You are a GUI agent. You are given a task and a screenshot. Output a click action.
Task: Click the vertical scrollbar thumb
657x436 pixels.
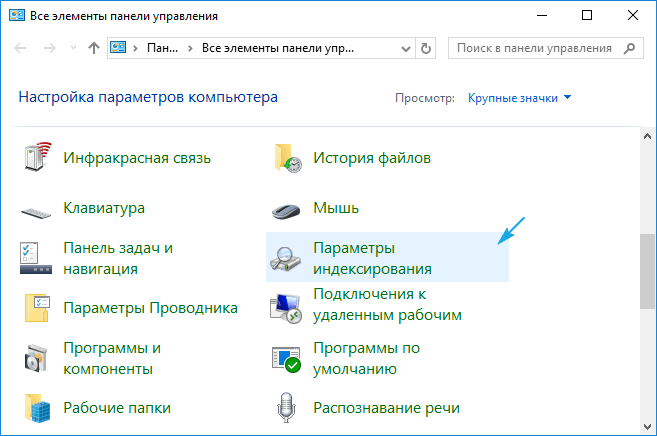click(647, 272)
